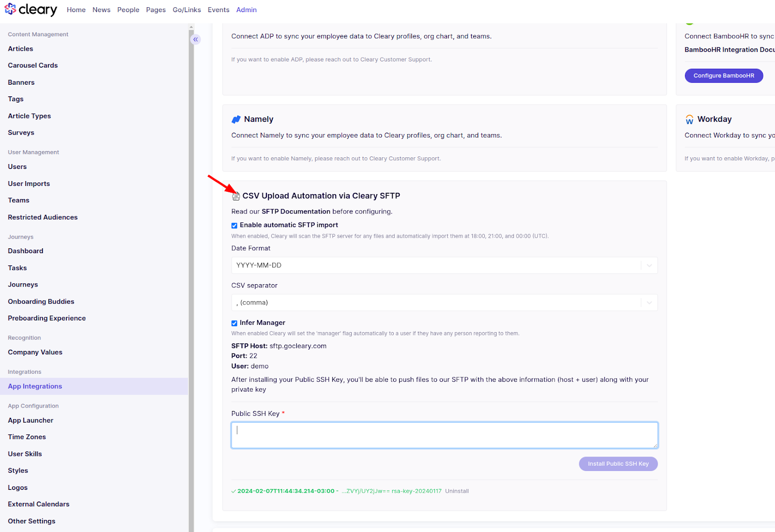Open the Journeys link below Tasks
This screenshot has height=532, width=775.
(23, 285)
